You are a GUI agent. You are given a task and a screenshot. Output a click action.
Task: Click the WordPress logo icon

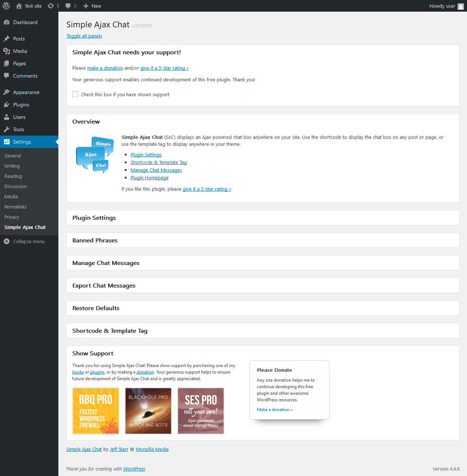[6, 6]
